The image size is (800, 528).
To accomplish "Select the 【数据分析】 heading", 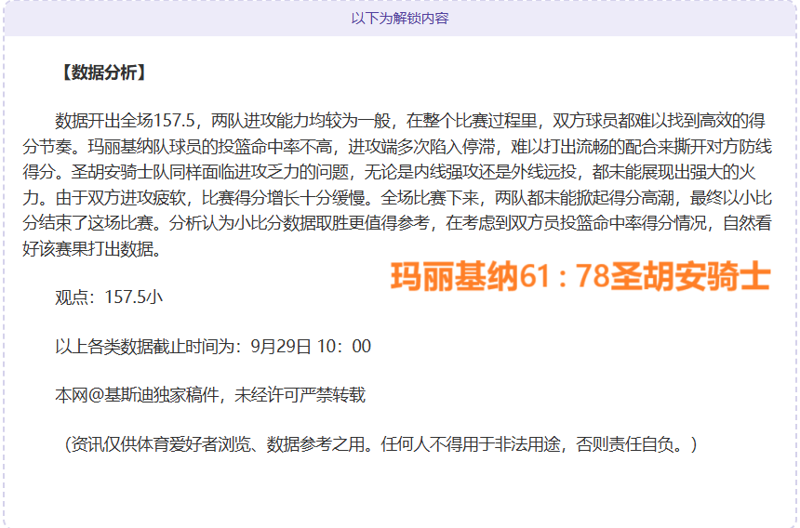I will [103, 72].
